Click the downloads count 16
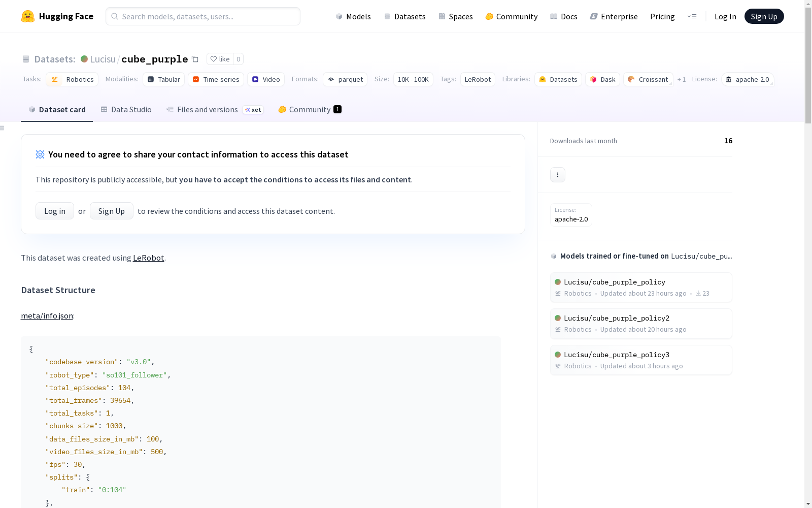This screenshot has width=812, height=508. pos(728,141)
